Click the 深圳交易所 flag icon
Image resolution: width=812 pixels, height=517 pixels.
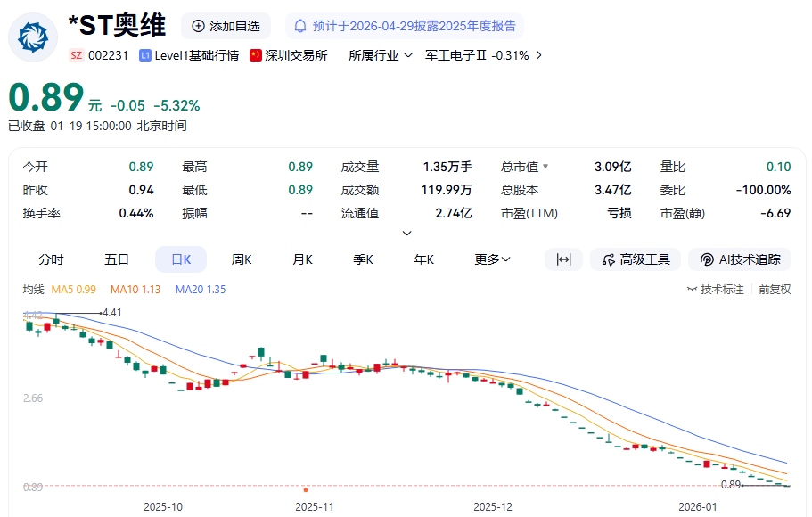pos(256,55)
